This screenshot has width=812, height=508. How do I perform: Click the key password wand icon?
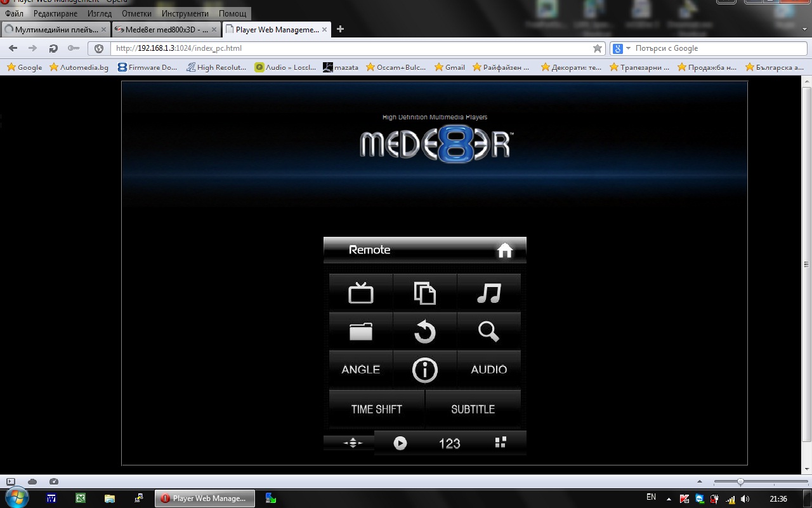click(x=74, y=48)
